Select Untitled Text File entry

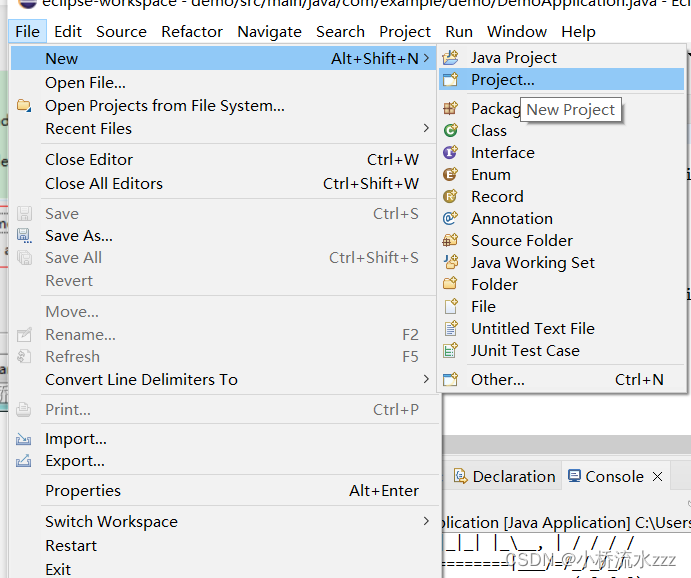click(561, 329)
